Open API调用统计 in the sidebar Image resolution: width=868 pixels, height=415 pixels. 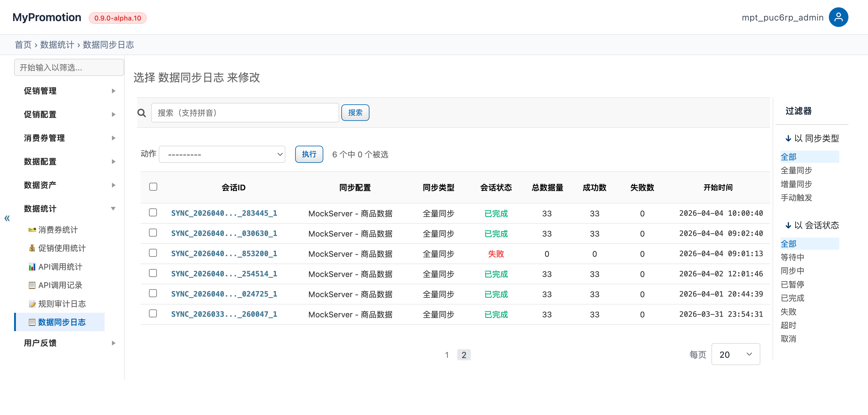pos(60,267)
